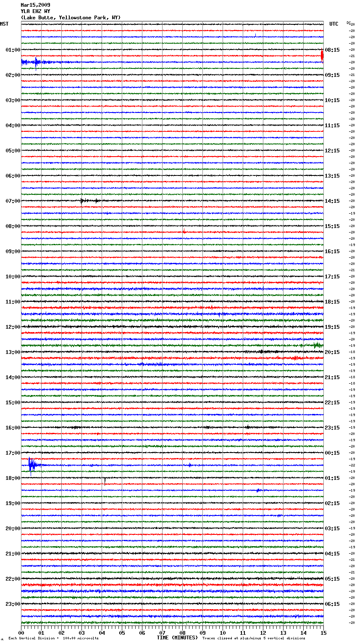The height and width of the screenshot is (644, 357).
Task: Select the 23:00 MST time label
Action: pyautogui.click(x=13, y=604)
